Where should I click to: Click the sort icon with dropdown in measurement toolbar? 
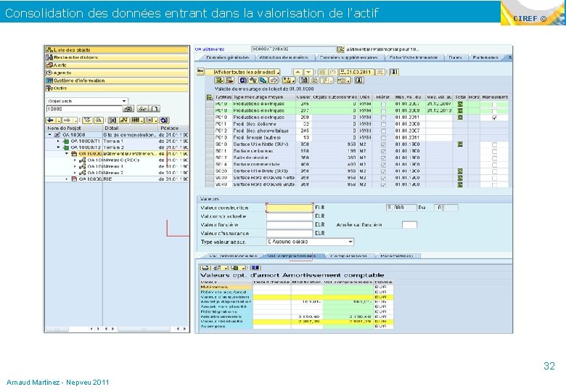288,80
